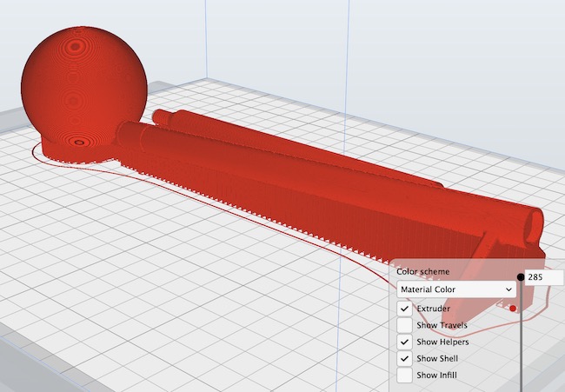Disable the Show Helpers checkbox
The image size is (565, 392).
[x=405, y=342]
